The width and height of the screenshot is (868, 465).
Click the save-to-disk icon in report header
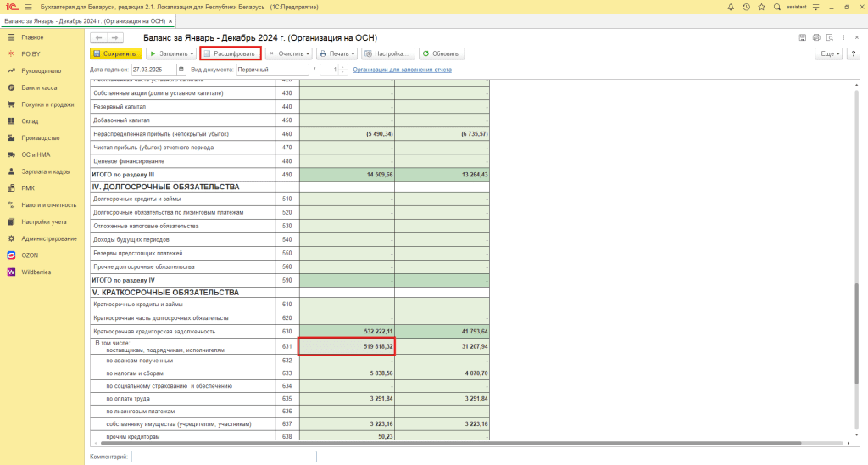point(803,37)
